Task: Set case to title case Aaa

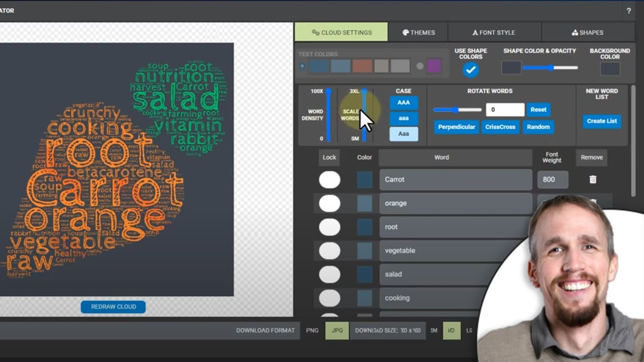Action: tap(404, 134)
